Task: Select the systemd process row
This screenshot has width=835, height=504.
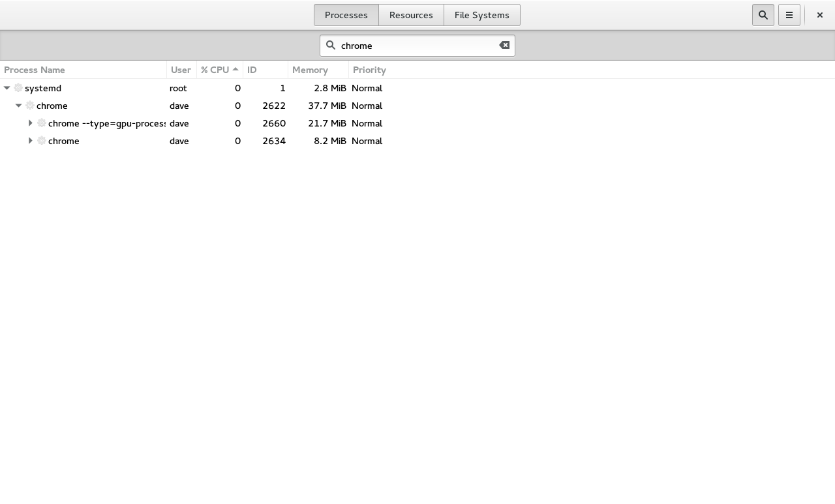Action: coord(417,87)
